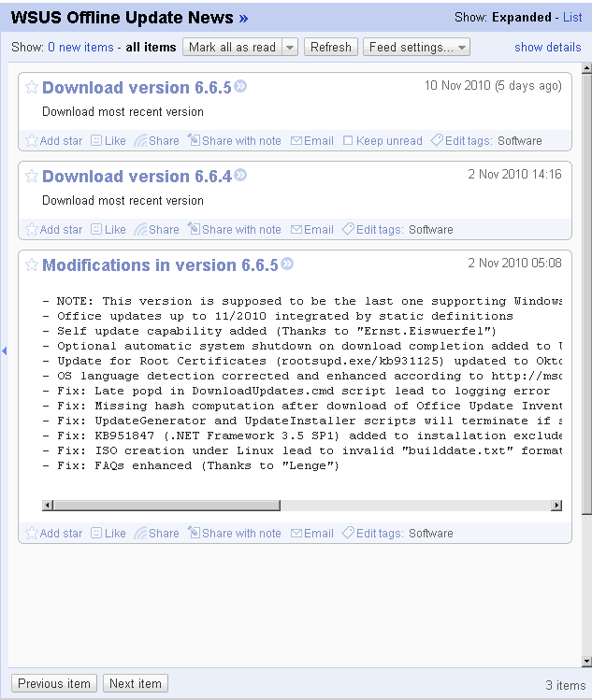Share the Download version 6.6.4 item
Image resolution: width=592 pixels, height=700 pixels.
[156, 230]
